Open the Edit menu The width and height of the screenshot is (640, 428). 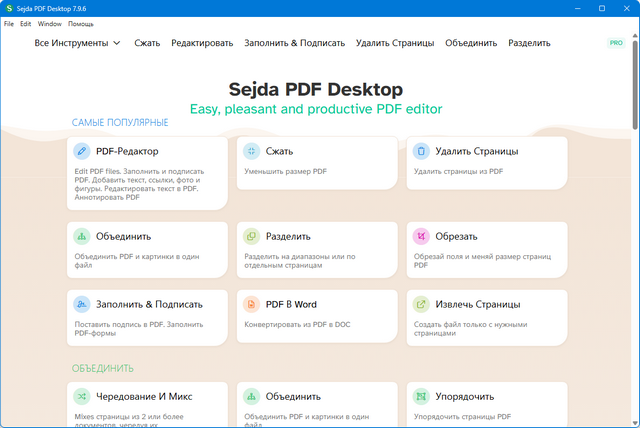tap(25, 24)
